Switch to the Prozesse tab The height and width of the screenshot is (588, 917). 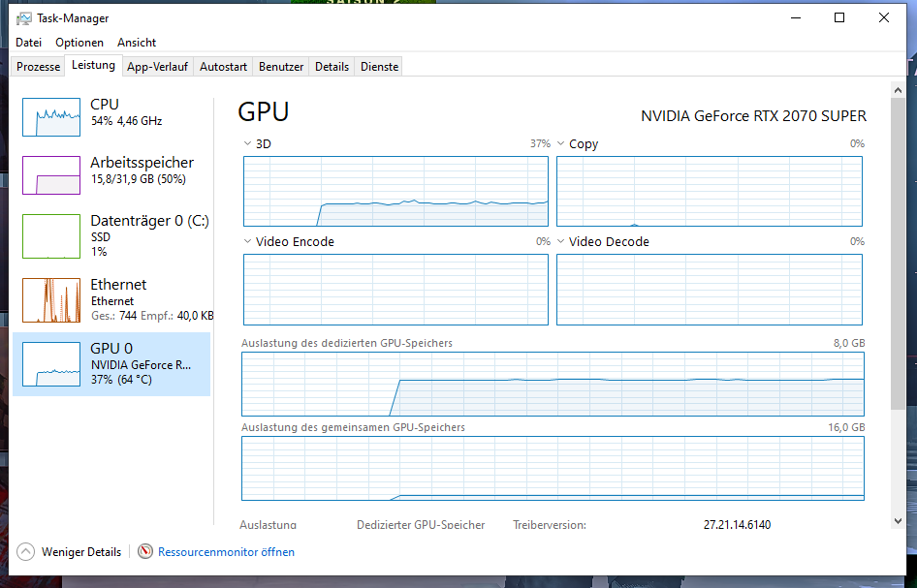[x=39, y=67]
